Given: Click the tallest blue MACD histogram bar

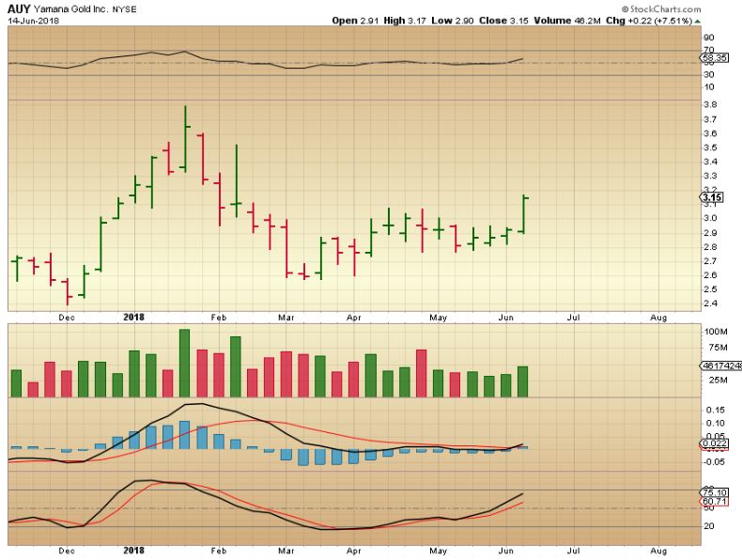Looking at the screenshot, I should point(184,434).
